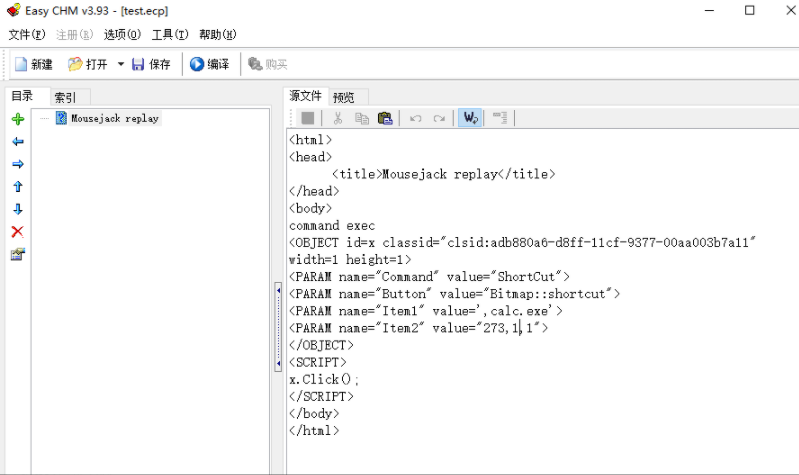Click the undo arrow icon
799x475 pixels.
point(416,119)
